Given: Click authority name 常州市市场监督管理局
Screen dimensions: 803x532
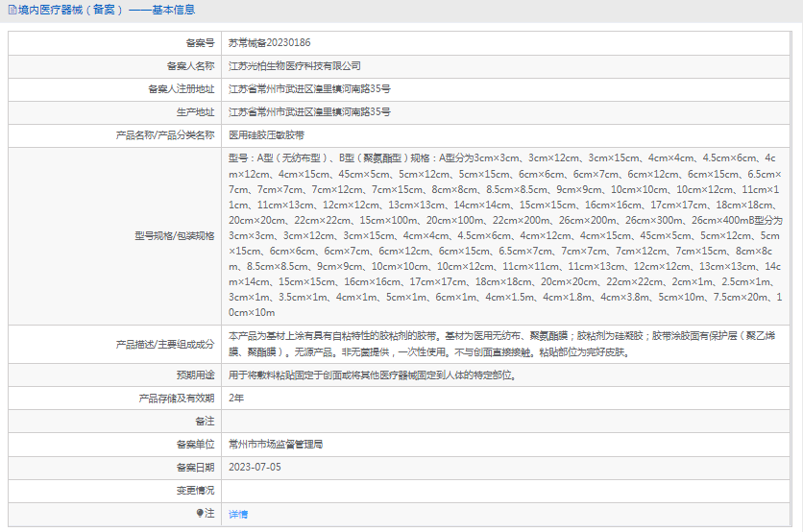Looking at the screenshot, I should (x=276, y=445).
